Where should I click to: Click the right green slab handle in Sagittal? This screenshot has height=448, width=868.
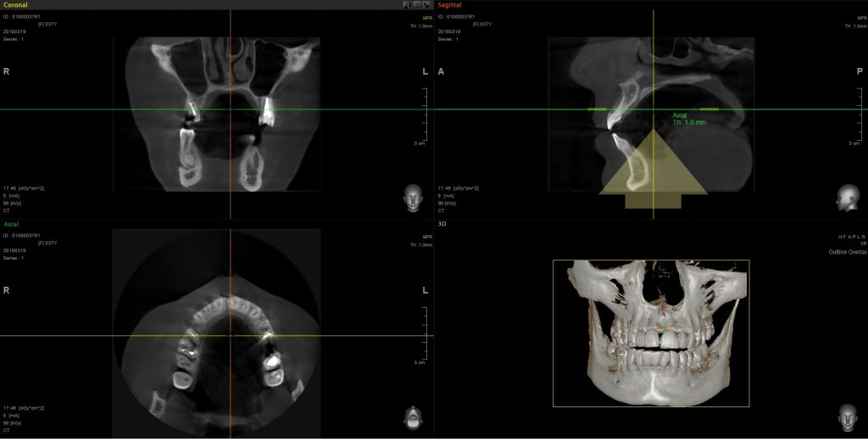pyautogui.click(x=709, y=109)
